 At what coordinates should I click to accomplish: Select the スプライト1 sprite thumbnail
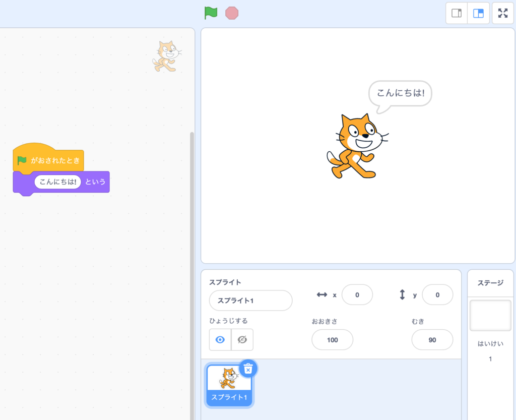(x=229, y=383)
